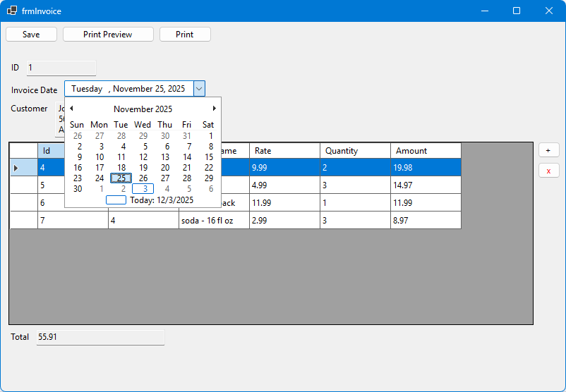
Task: Click the Save button
Action: pos(31,35)
